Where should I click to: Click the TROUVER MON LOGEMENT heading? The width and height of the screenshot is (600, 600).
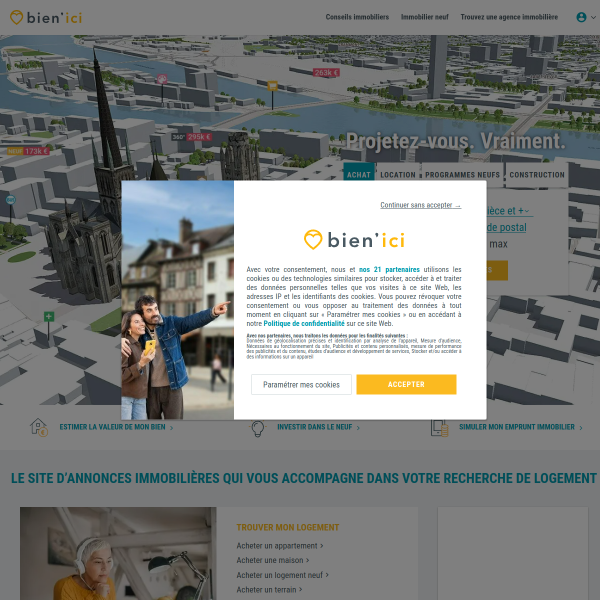pos(288,527)
